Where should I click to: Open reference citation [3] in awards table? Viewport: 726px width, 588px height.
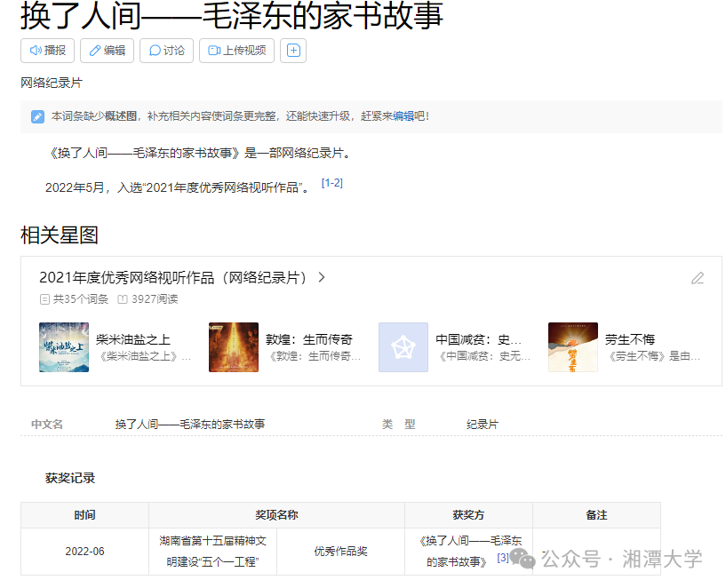pyautogui.click(x=503, y=558)
